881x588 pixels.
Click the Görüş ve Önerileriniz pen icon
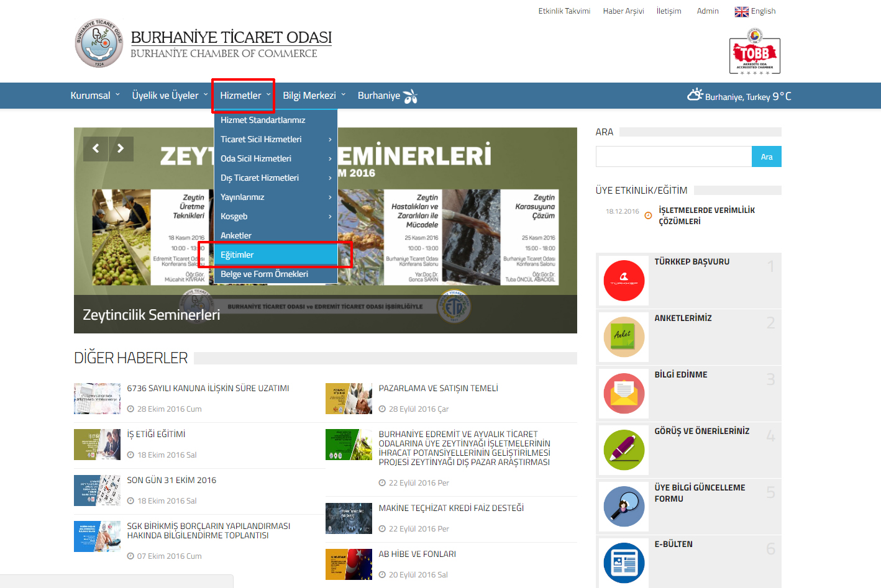(x=624, y=450)
